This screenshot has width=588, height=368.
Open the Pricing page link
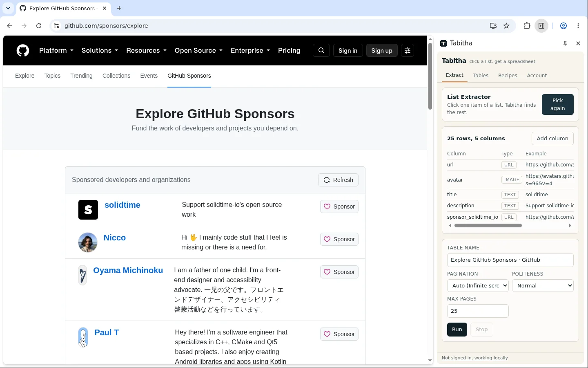pyautogui.click(x=289, y=50)
